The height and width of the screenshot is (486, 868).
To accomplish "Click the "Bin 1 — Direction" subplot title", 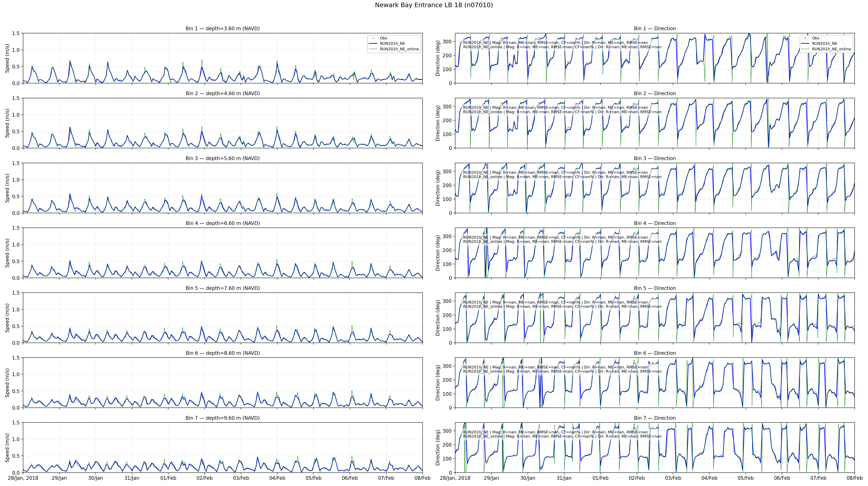I will [x=655, y=29].
